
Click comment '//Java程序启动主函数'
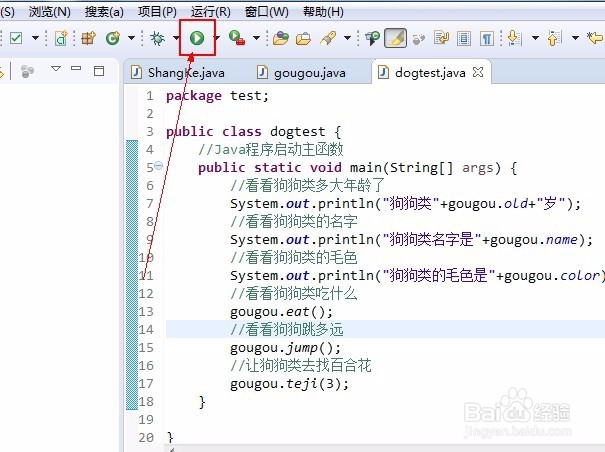click(x=270, y=149)
